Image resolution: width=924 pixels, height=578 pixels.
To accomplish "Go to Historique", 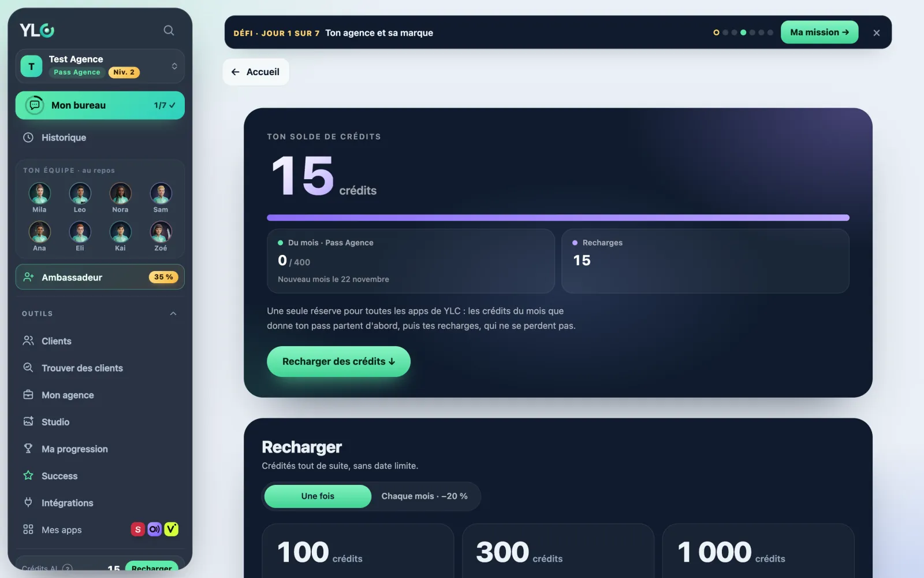I will pos(100,138).
